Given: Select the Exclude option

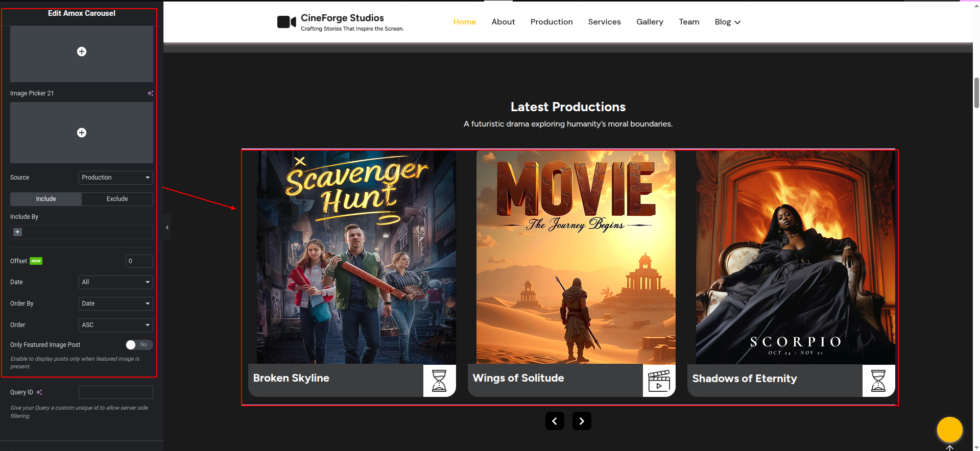Looking at the screenshot, I should click(x=117, y=199).
